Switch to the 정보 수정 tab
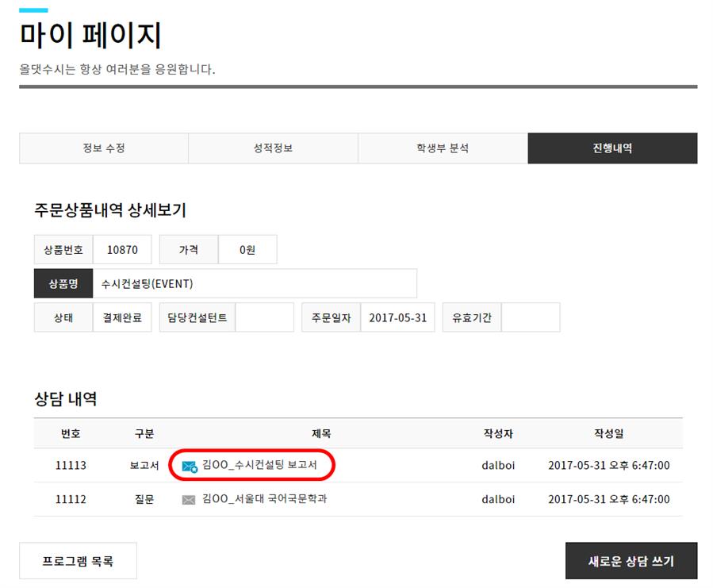This screenshot has width=713, height=588. pyautogui.click(x=104, y=148)
